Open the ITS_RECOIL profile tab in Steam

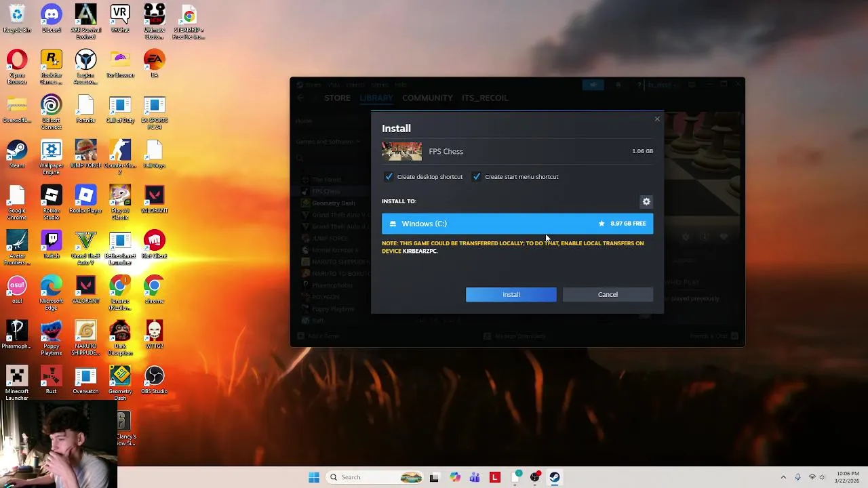coord(485,98)
